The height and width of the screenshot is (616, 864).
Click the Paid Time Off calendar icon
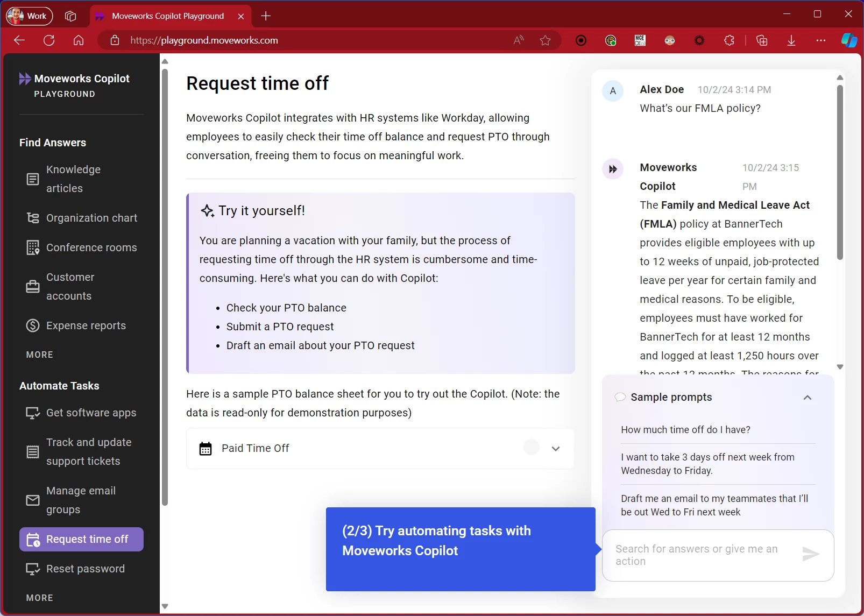tap(206, 449)
